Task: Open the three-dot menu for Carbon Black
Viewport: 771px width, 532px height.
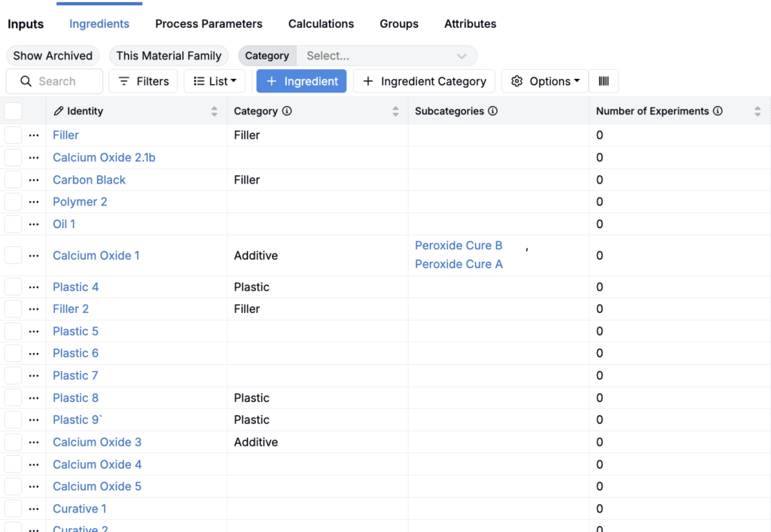Action: 34,180
